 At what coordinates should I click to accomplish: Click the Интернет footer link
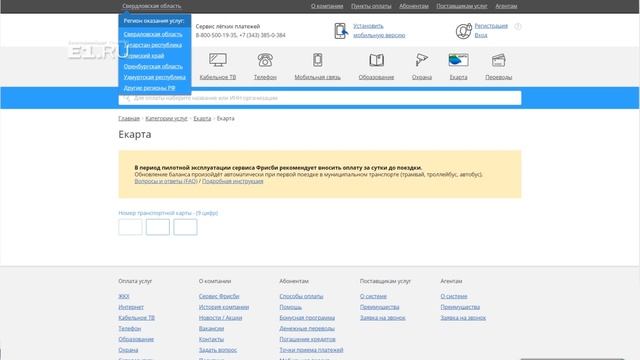pyautogui.click(x=131, y=307)
